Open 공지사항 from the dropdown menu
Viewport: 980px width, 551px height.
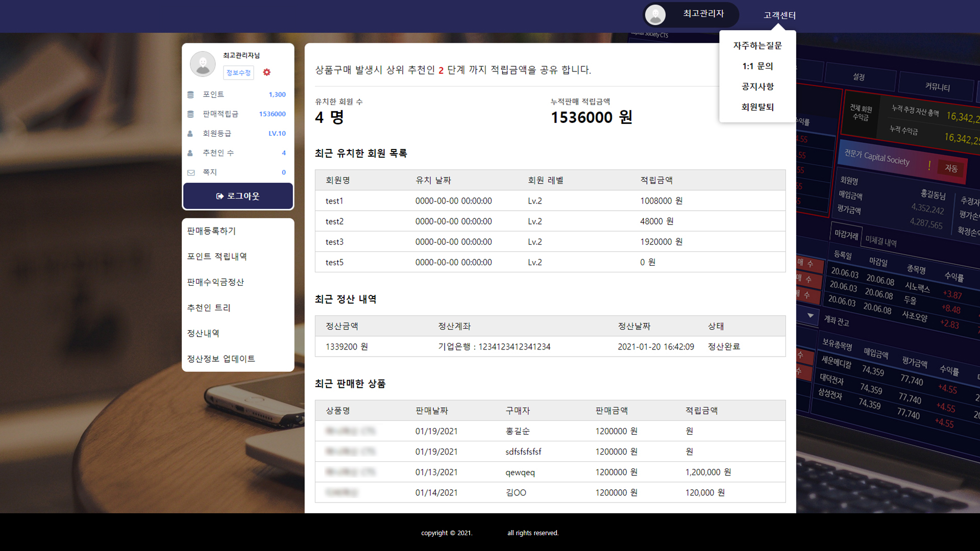click(757, 87)
